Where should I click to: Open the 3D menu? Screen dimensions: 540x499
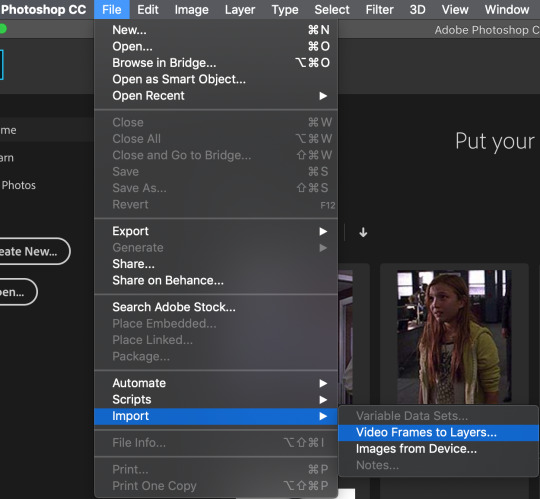click(417, 10)
